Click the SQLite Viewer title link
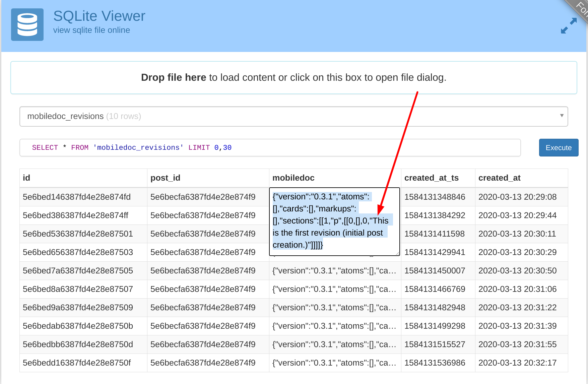The height and width of the screenshot is (384, 588). [x=99, y=16]
